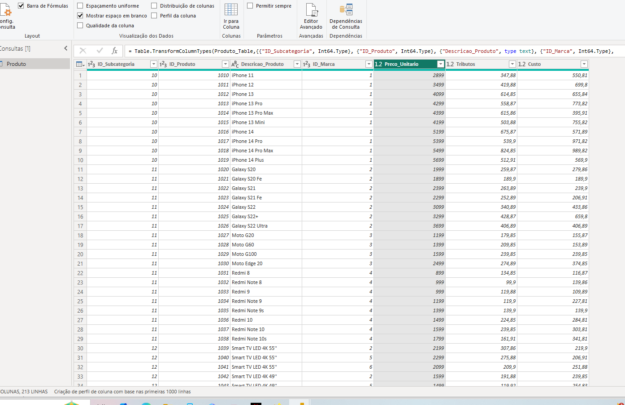Screen dimensions: 625x405
Task: Toggle the Mostrar espaço em branco checkbox
Action: click(x=81, y=15)
